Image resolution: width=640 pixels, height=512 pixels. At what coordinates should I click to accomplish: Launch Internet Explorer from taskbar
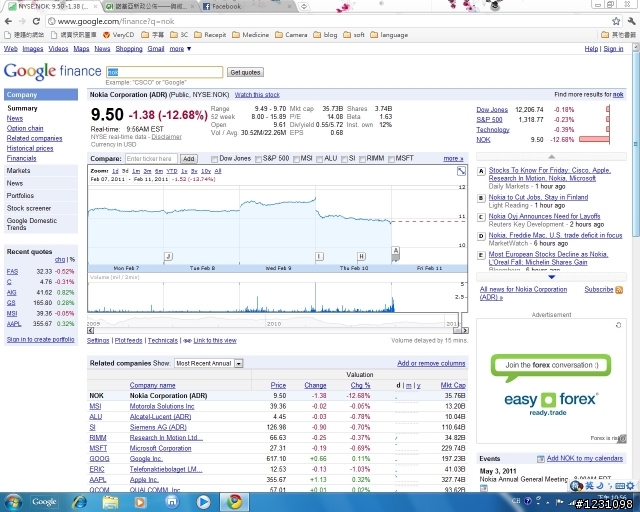pyautogui.click(x=79, y=502)
